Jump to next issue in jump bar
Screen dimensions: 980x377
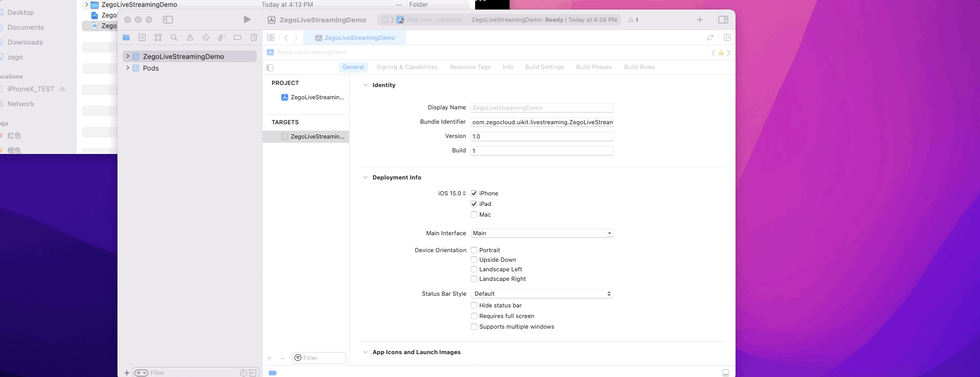click(729, 53)
